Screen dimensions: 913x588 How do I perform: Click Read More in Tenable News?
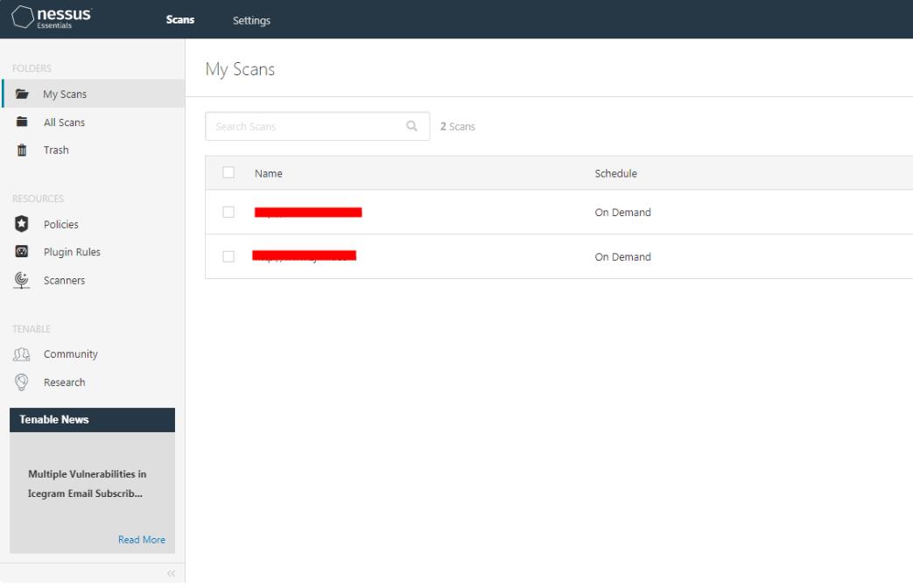pyautogui.click(x=141, y=540)
